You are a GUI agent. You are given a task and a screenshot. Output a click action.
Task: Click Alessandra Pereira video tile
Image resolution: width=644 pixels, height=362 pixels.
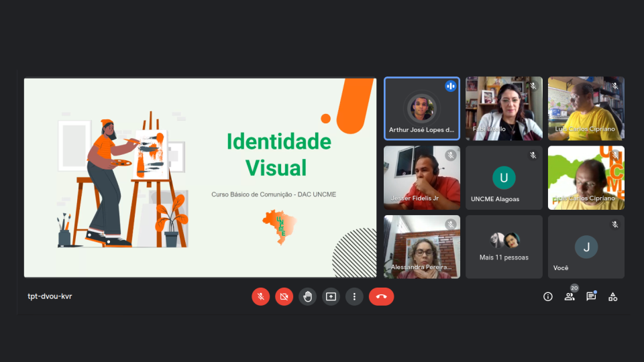(421, 247)
